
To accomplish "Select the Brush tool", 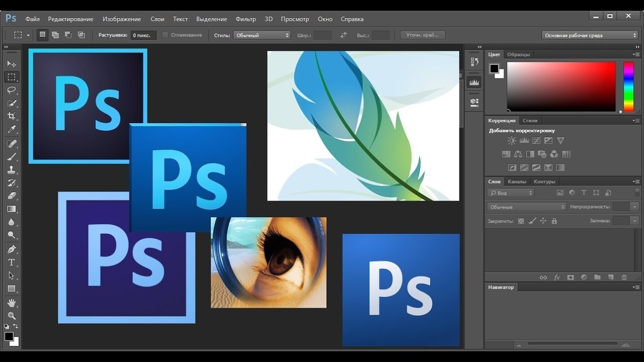I will 11,157.
